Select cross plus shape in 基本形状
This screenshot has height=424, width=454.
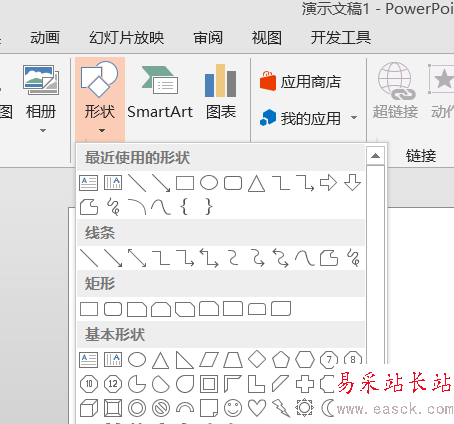pos(305,384)
